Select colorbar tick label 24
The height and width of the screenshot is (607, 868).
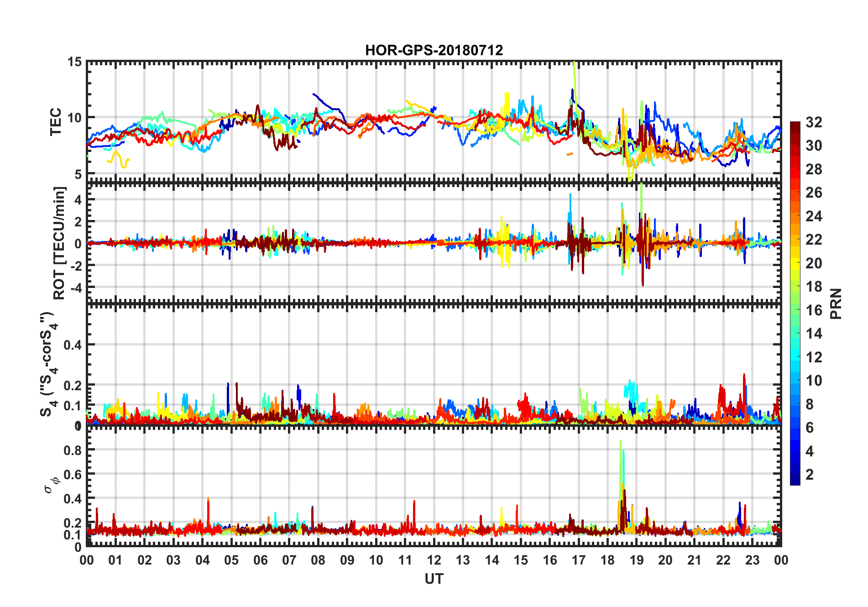tap(814, 216)
